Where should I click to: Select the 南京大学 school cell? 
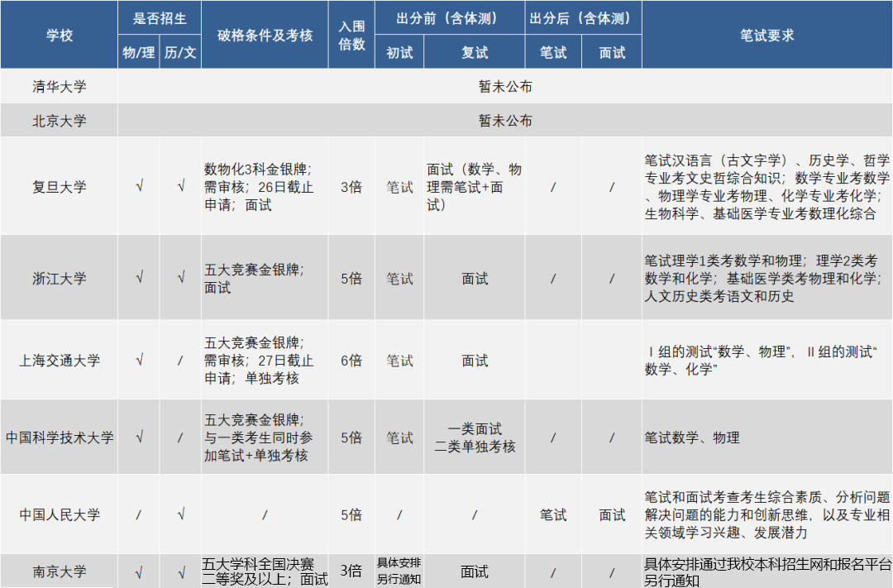pyautogui.click(x=60, y=571)
